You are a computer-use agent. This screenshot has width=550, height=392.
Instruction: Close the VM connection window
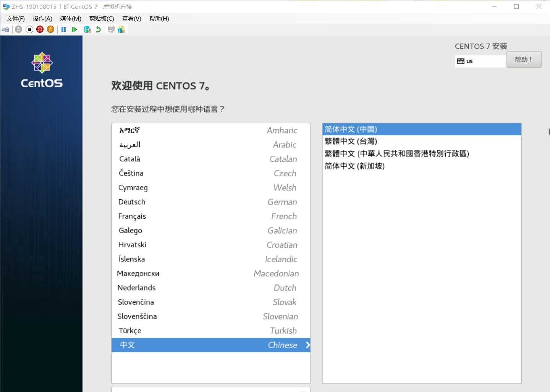pos(539,6)
